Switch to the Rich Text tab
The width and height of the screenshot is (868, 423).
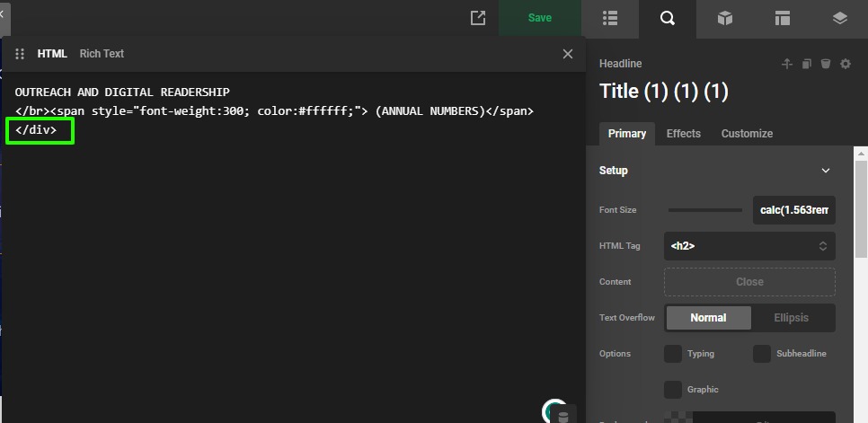click(x=102, y=54)
